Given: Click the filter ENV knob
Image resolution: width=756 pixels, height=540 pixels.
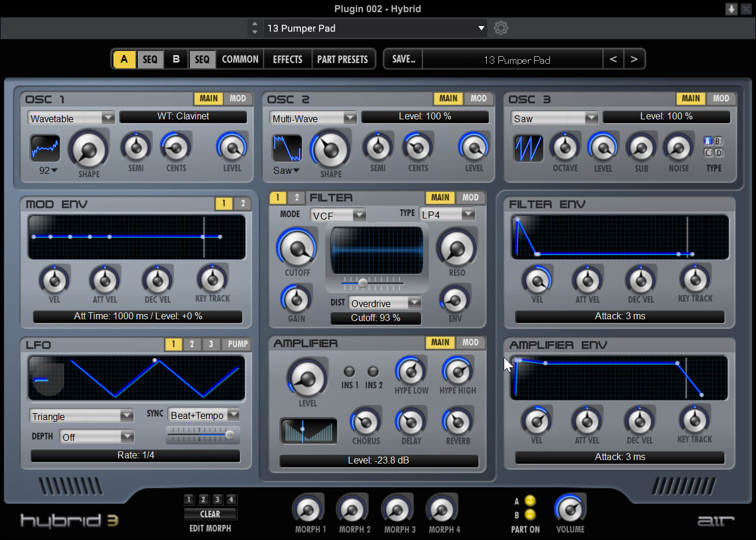Looking at the screenshot, I should coord(455,299).
